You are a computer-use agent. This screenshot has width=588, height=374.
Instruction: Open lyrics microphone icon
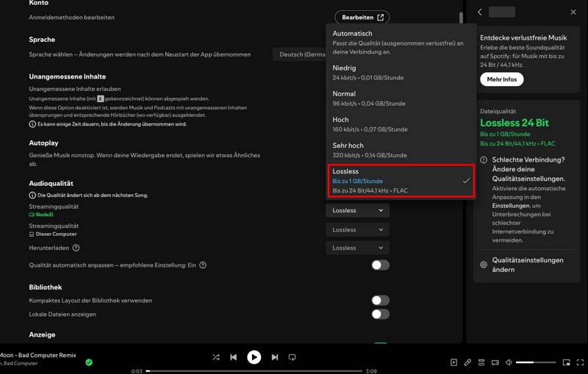point(467,362)
